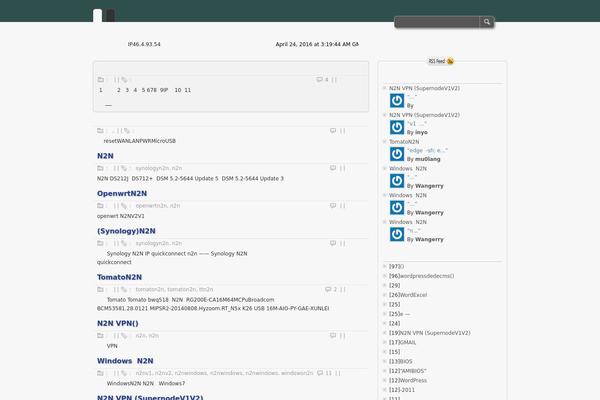The image size is (600, 400).
Task: Click the tag icon beside tomaton2n tags
Action: tap(124, 289)
